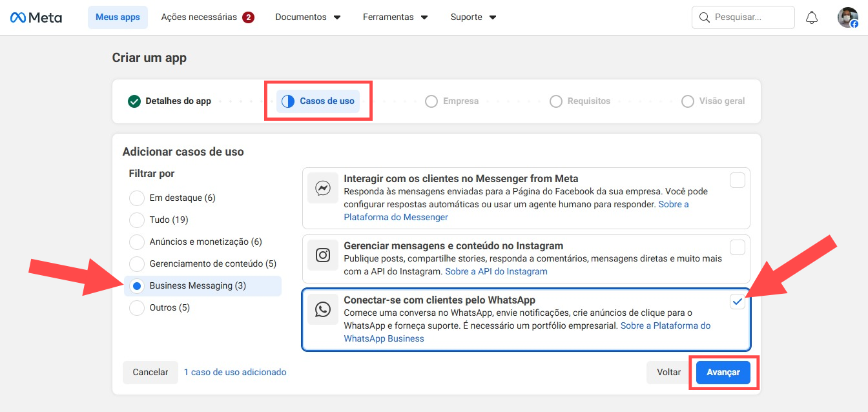Click the Visão geral step circle
Screen dimensions: 868x412
pyautogui.click(x=688, y=101)
